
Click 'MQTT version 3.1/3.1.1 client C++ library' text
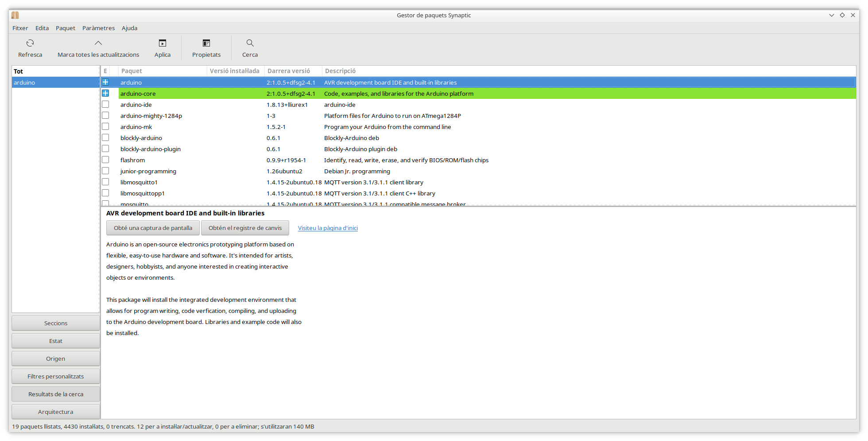[380, 193]
